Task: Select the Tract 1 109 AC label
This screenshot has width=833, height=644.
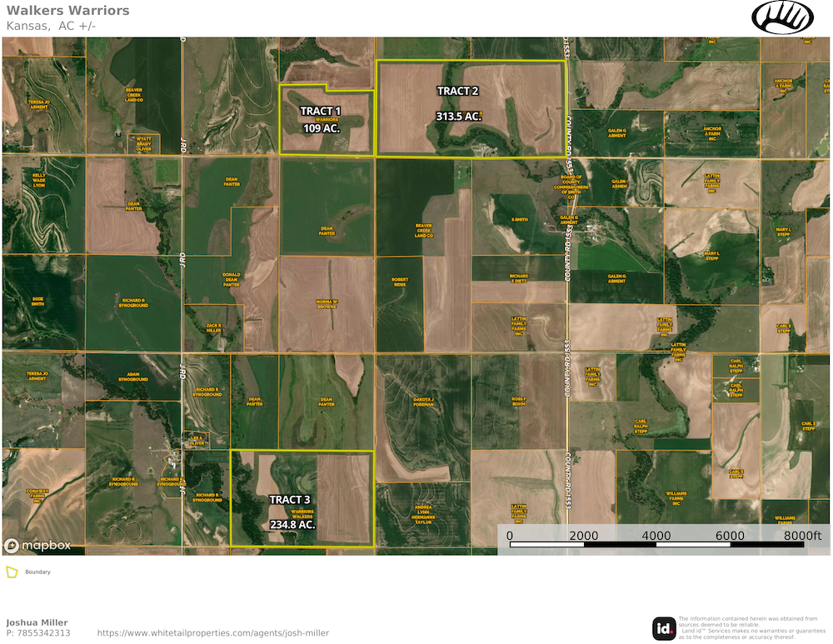Action: [x=321, y=120]
